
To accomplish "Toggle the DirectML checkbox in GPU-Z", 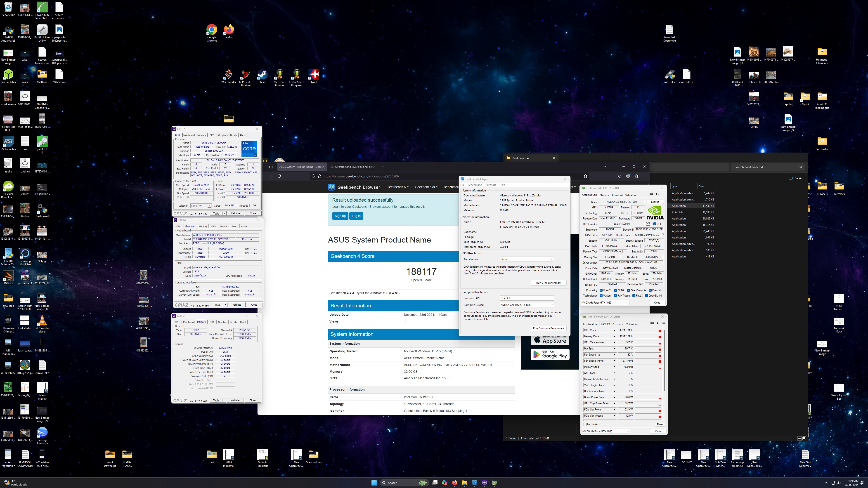I will click(650, 290).
